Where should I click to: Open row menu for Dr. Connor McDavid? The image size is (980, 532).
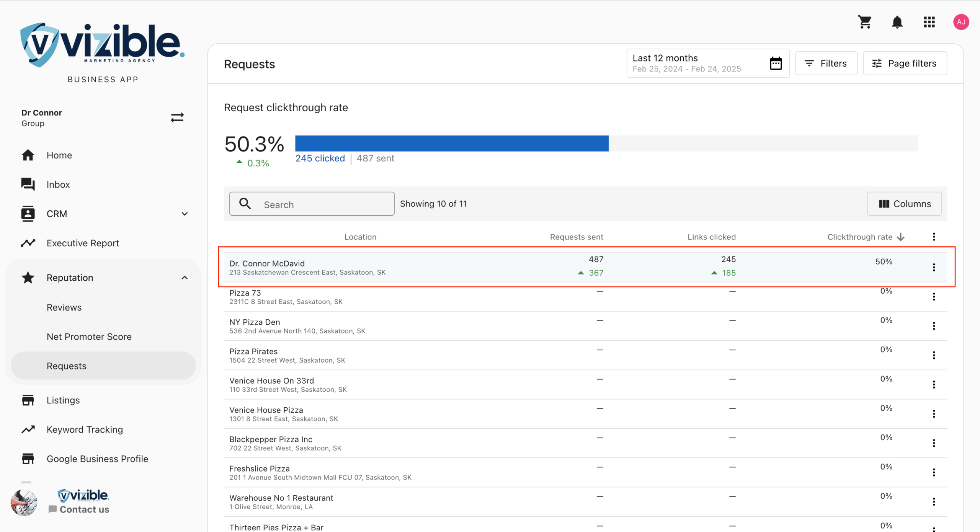coord(934,267)
